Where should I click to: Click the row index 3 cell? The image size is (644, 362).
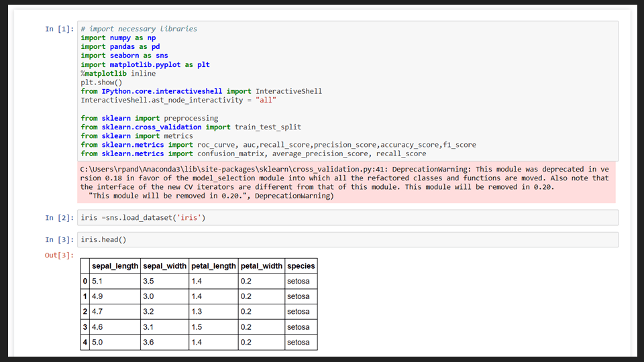coord(85,327)
